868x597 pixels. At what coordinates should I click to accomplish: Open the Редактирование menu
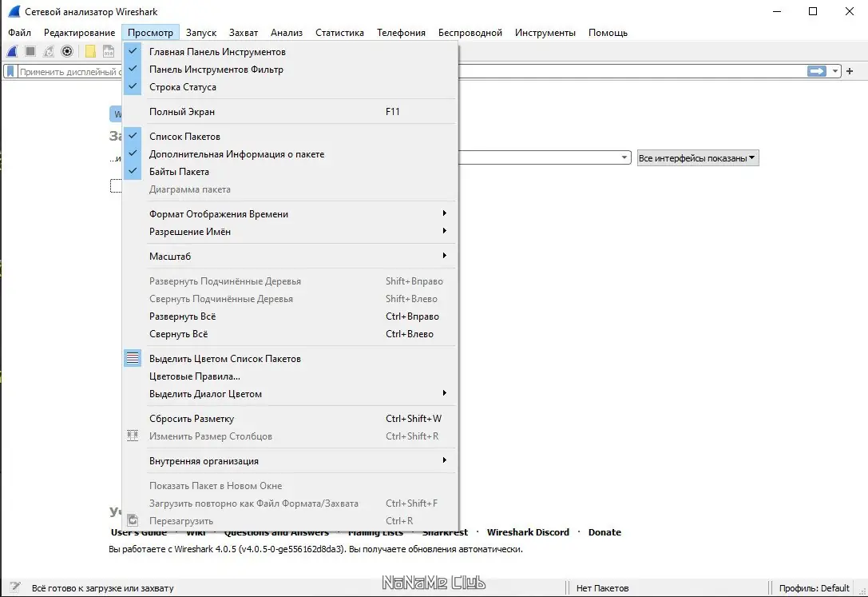tap(79, 33)
